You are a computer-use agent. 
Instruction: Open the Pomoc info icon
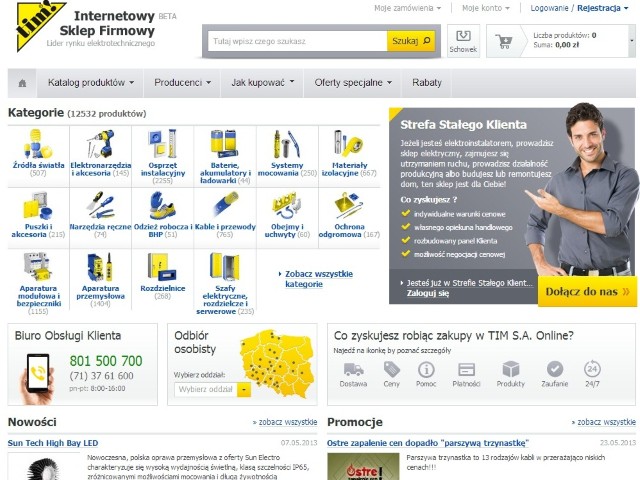(426, 370)
